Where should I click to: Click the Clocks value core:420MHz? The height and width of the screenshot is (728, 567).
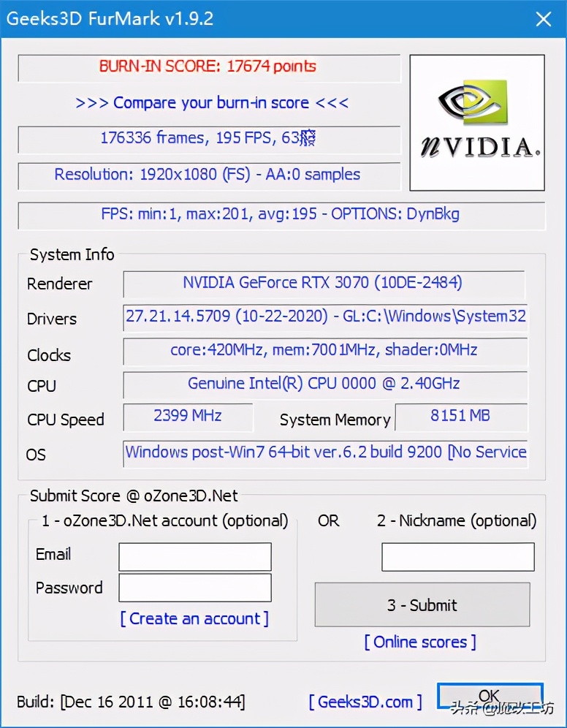click(325, 351)
